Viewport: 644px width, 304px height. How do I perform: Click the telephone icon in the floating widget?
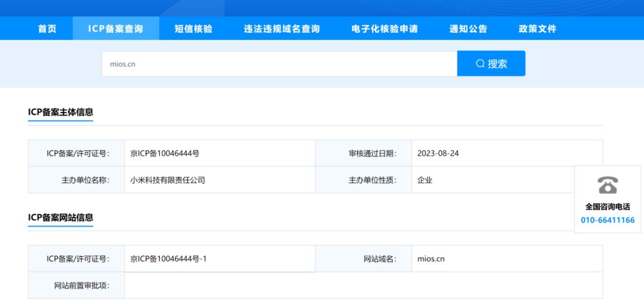click(608, 185)
